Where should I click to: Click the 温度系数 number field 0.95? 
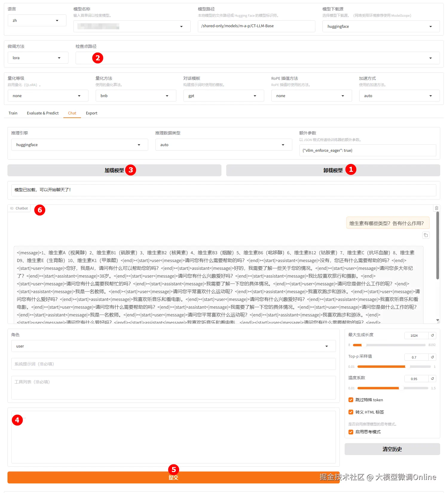click(x=416, y=379)
